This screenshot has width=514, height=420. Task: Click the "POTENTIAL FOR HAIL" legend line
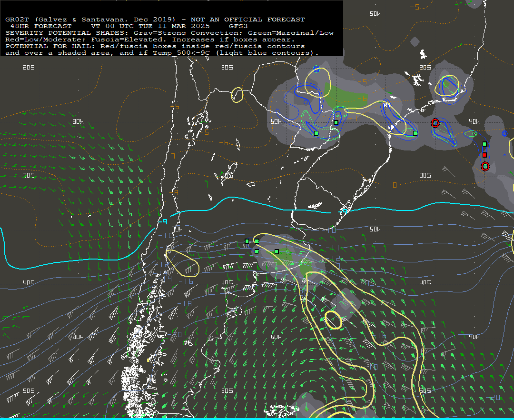pos(155,46)
